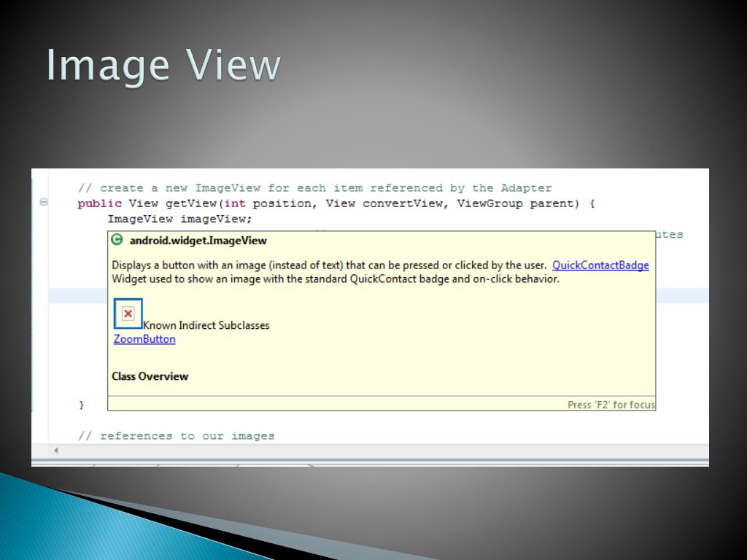Click the "Class Overview" heading

point(150,376)
